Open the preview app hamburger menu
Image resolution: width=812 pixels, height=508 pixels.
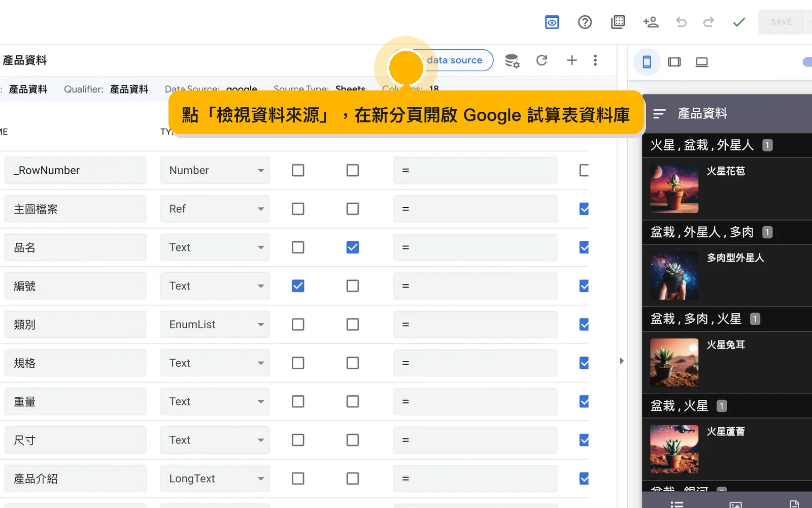[x=659, y=114]
